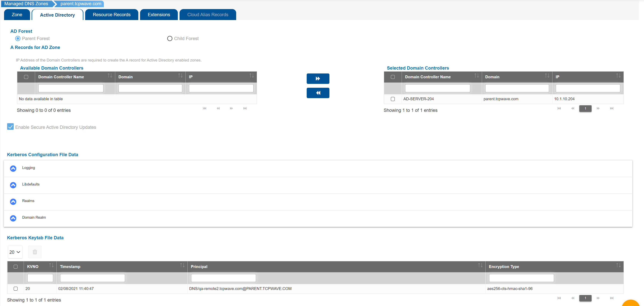This screenshot has height=306, width=644.
Task: Go to first page of keytab table
Action: pyautogui.click(x=559, y=298)
